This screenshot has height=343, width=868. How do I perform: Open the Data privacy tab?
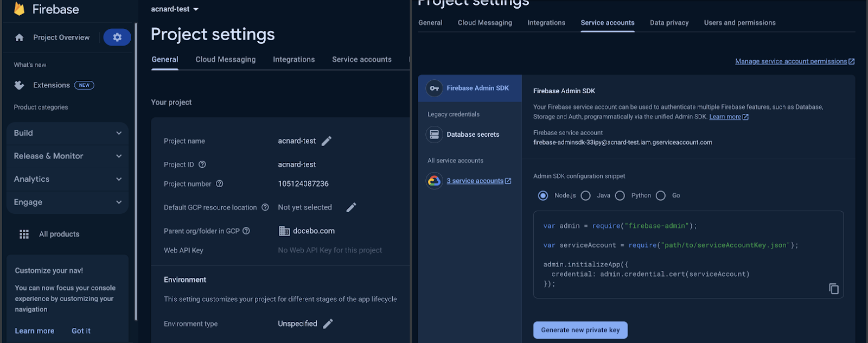pyautogui.click(x=669, y=23)
